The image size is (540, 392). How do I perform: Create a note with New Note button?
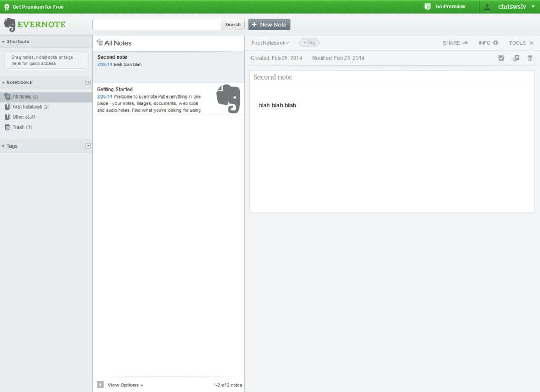click(269, 24)
